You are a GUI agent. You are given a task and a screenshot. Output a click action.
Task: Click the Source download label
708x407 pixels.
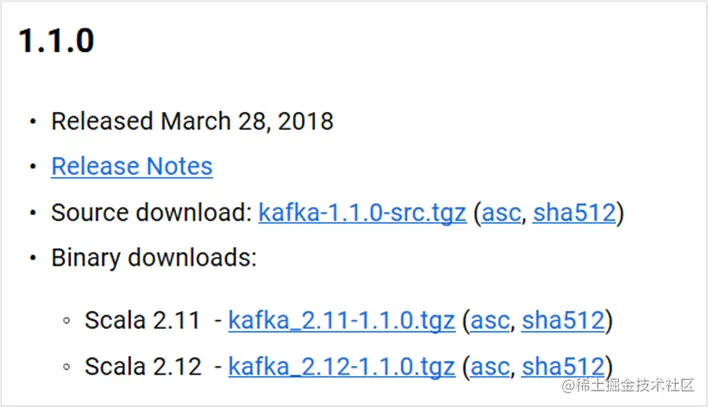click(x=152, y=212)
